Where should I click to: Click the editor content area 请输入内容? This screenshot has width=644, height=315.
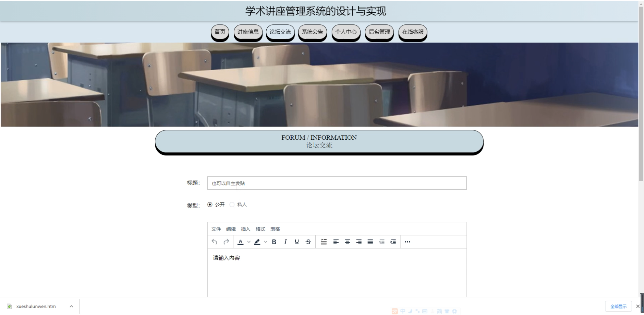[337, 272]
